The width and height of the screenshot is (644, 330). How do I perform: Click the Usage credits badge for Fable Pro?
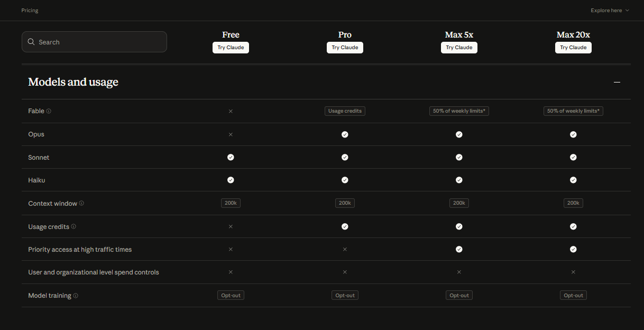[345, 111]
